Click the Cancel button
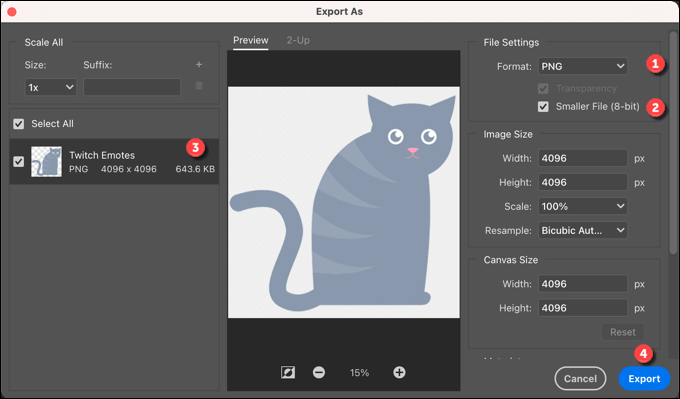 coord(580,379)
